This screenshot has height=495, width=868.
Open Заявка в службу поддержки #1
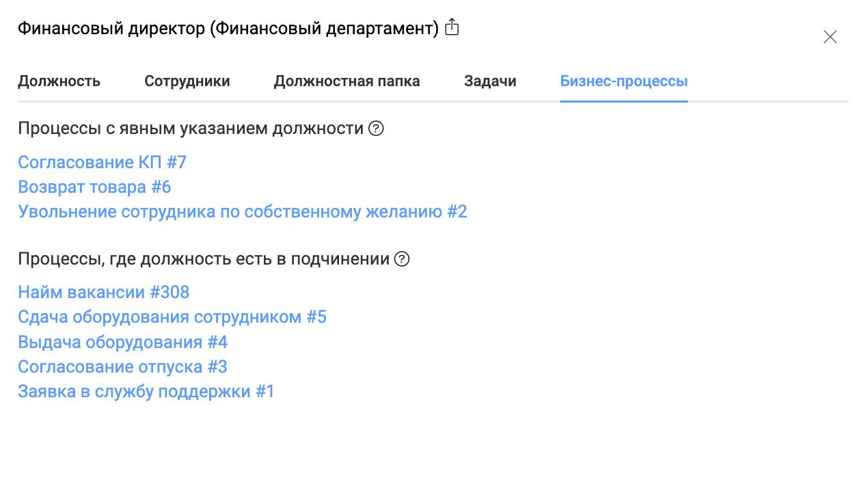145,391
